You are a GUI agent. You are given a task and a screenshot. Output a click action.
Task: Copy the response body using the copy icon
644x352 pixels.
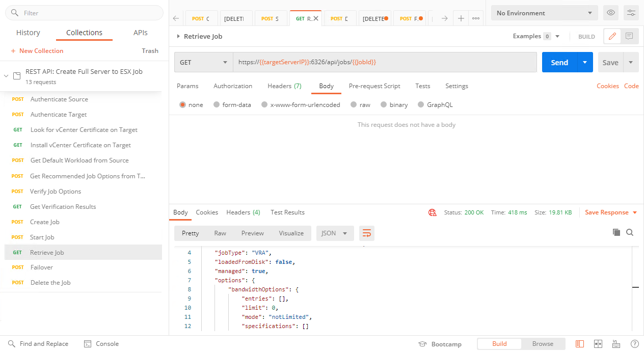(616, 232)
